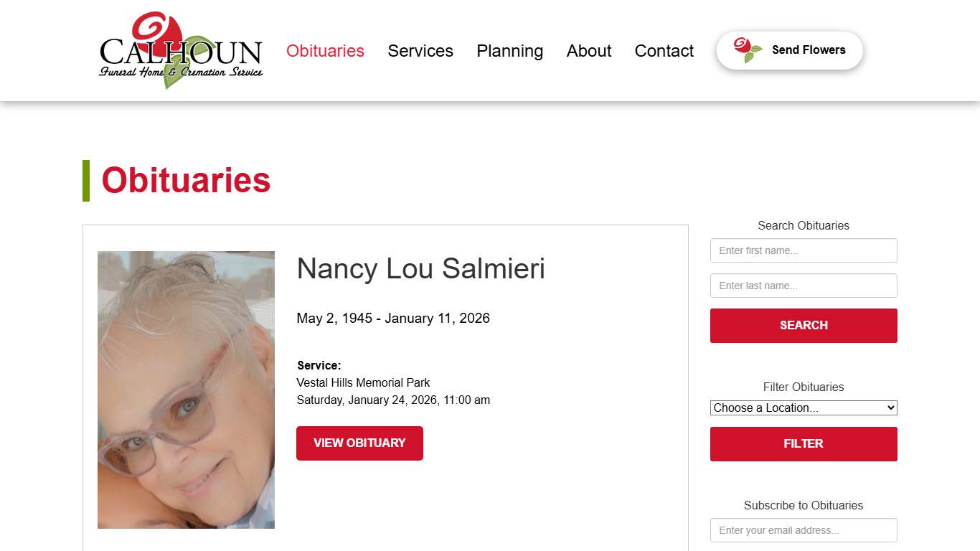Click the May 2, 1945 date line
The image size is (980, 551).
click(393, 319)
